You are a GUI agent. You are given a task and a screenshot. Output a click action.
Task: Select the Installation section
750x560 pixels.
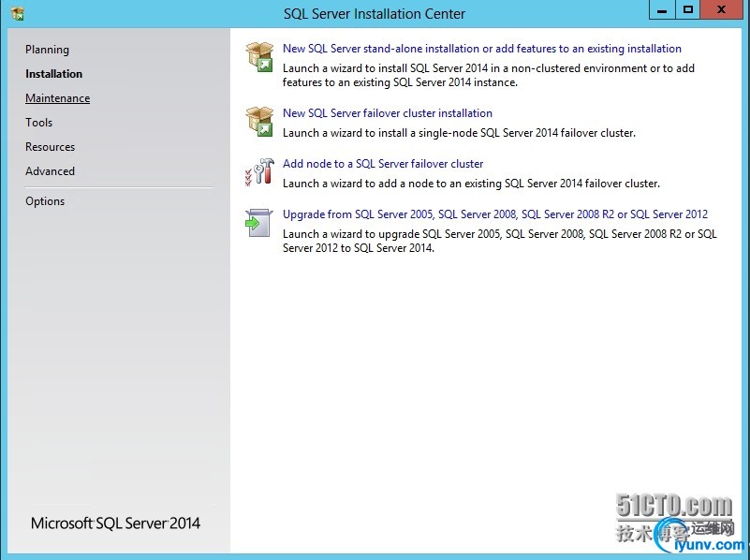point(53,74)
